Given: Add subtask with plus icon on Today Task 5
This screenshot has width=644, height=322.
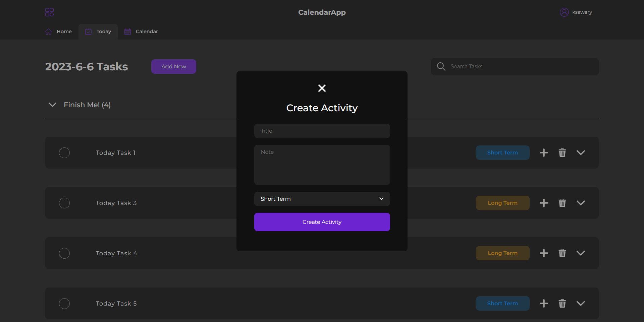Looking at the screenshot, I should tap(544, 304).
